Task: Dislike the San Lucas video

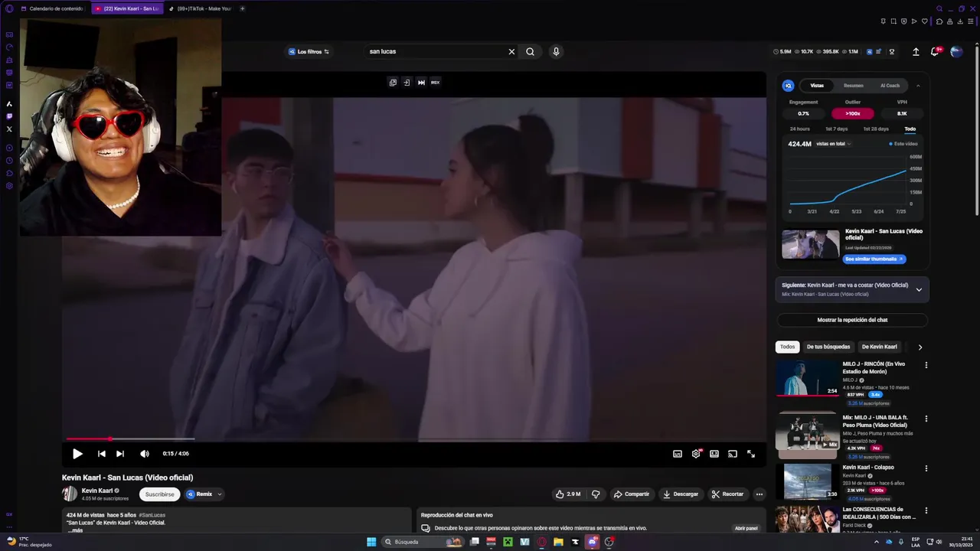Action: click(596, 494)
